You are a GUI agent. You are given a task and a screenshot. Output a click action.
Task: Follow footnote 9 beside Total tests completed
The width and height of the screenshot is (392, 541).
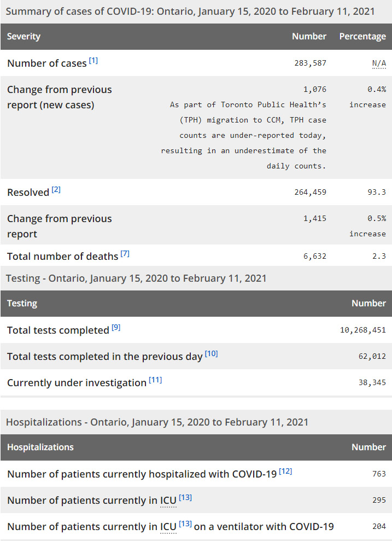click(x=116, y=328)
